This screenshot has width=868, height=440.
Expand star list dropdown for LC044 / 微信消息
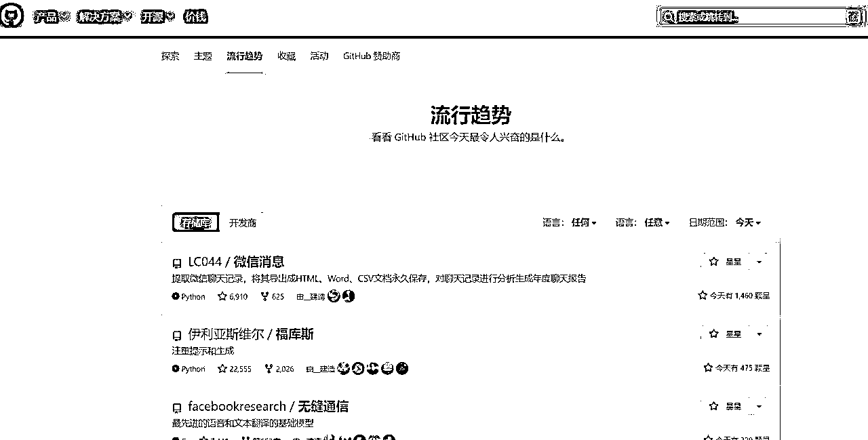(x=759, y=262)
